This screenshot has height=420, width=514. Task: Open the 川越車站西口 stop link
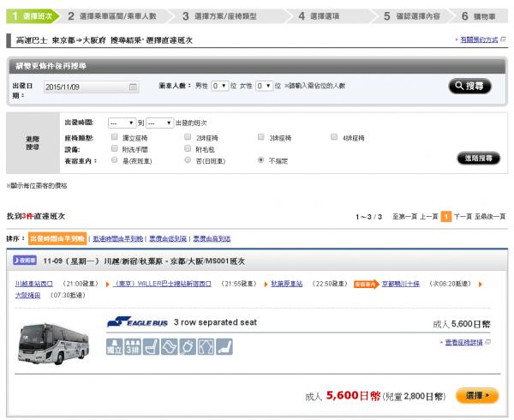tap(34, 284)
